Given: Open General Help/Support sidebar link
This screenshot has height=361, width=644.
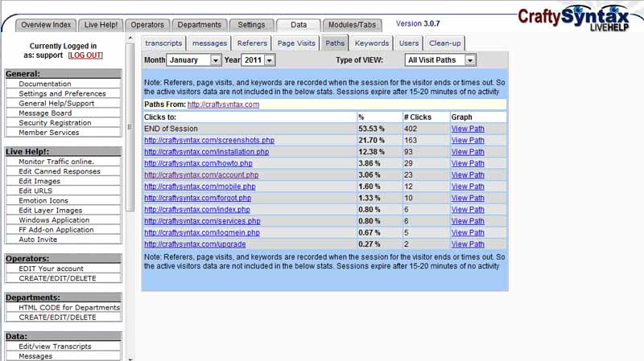Looking at the screenshot, I should [56, 104].
